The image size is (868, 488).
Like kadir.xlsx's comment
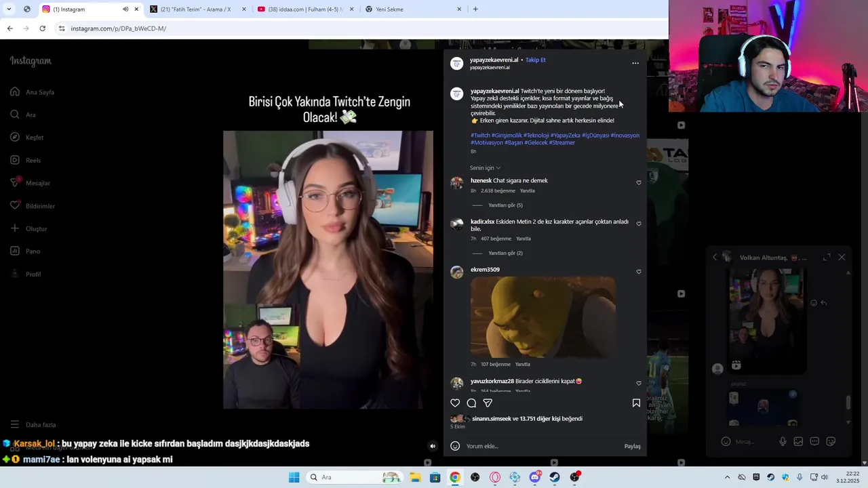coord(639,224)
